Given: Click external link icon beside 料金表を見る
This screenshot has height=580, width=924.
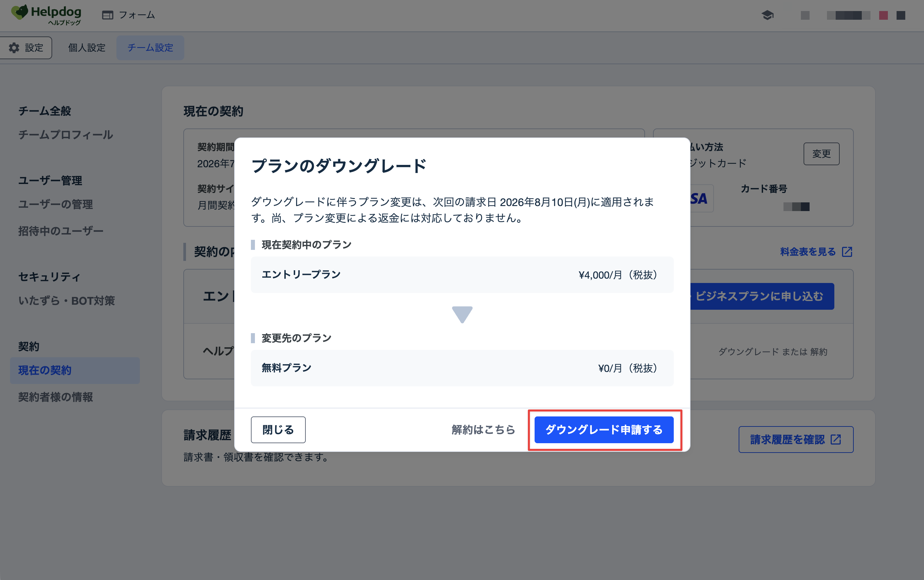Looking at the screenshot, I should [847, 252].
